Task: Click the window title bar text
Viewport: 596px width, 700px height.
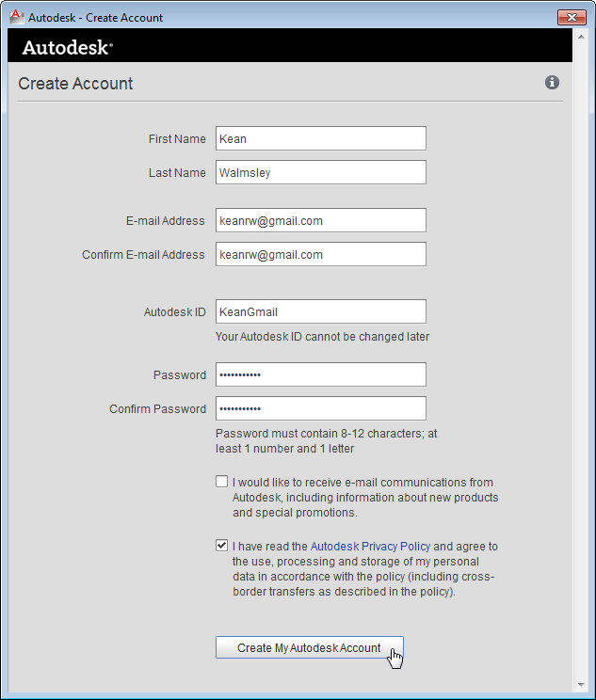Action: tap(95, 17)
